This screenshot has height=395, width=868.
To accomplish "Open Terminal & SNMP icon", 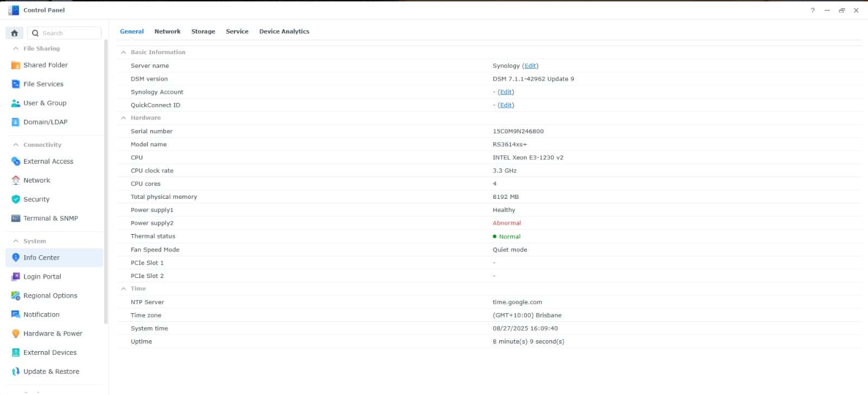I will (16, 218).
